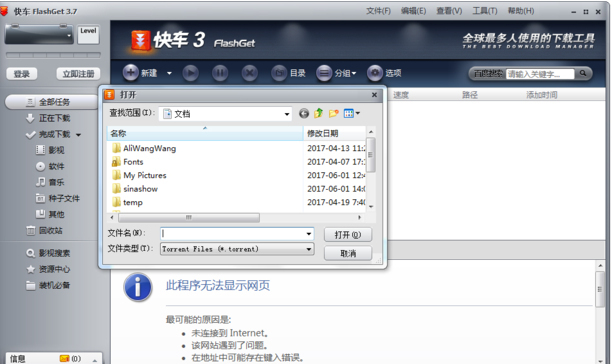
Task: Open the 文件名 dropdown arrow
Action: tap(309, 234)
